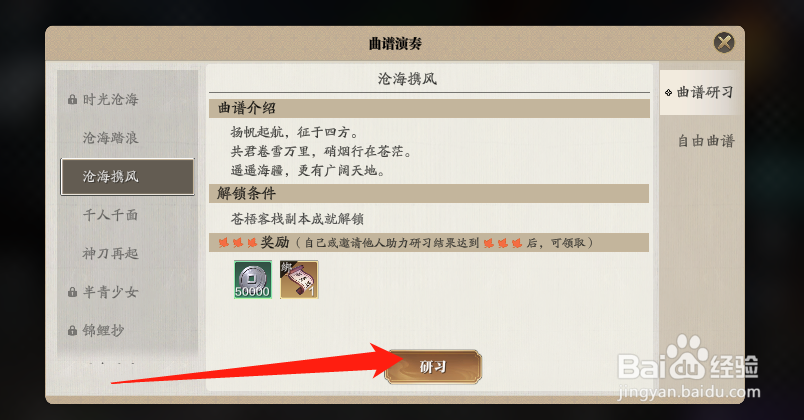The width and height of the screenshot is (804, 420).
Task: Click the lock icon beside 锦鲤抄
Action: tap(72, 331)
